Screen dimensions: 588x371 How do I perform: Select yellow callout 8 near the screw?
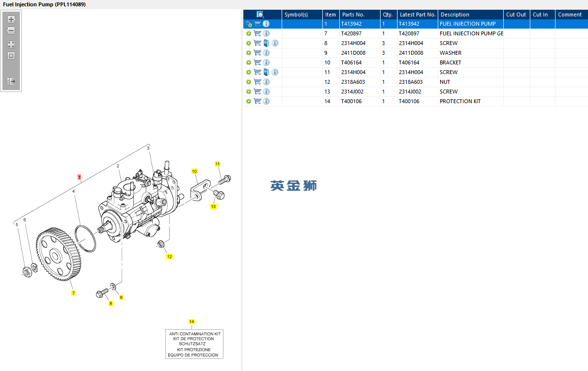tap(111, 303)
